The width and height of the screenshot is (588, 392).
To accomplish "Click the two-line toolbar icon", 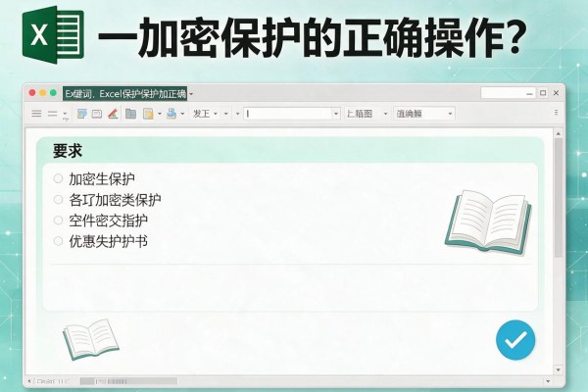I will click(x=52, y=114).
